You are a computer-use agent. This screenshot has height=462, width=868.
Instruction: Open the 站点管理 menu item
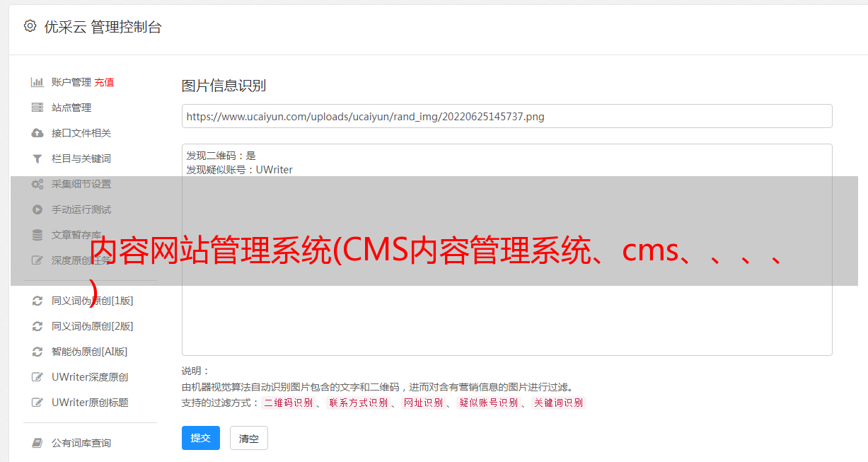point(71,108)
